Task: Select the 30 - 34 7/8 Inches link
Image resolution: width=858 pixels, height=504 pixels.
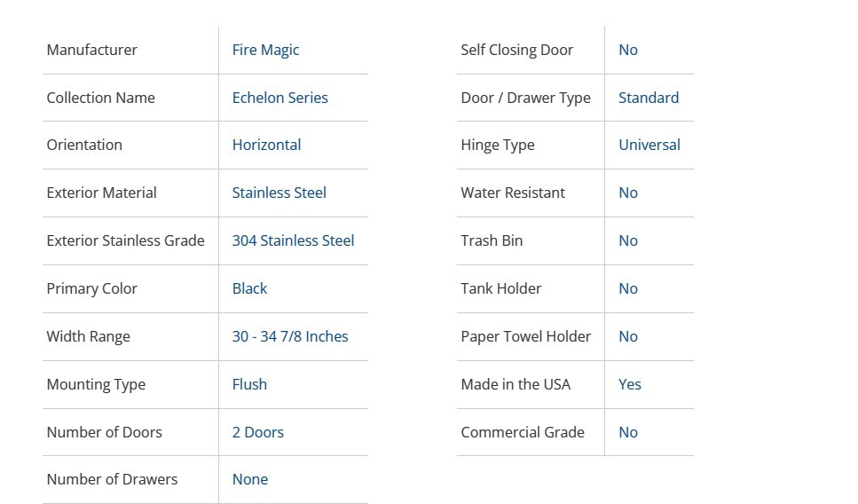Action: point(290,336)
